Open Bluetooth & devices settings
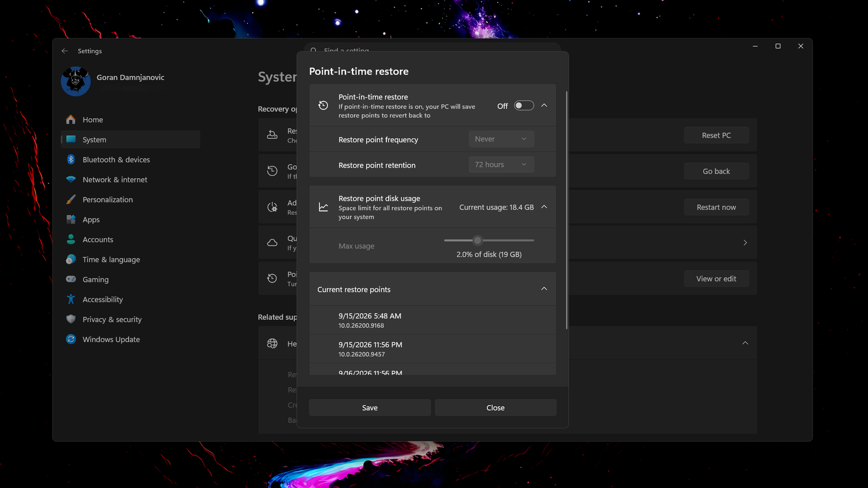The image size is (868, 488). click(x=130, y=160)
